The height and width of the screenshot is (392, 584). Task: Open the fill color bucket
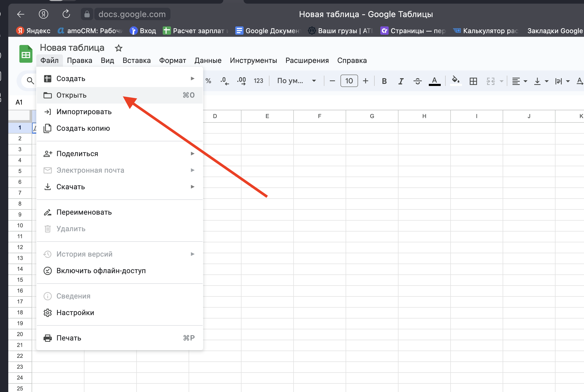point(455,80)
